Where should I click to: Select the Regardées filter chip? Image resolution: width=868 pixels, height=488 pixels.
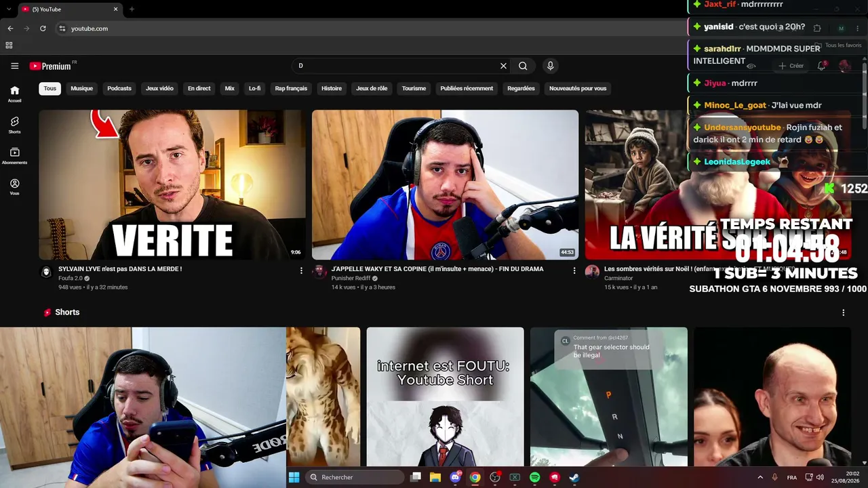[521, 88]
